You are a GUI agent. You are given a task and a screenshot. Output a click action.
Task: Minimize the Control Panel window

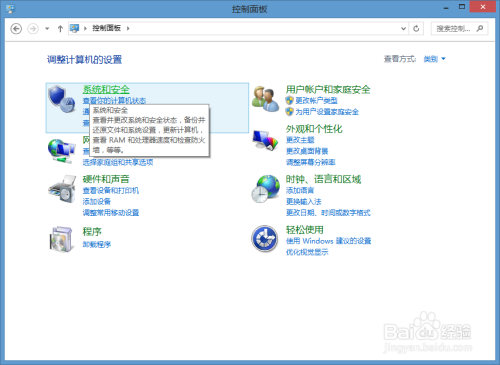tap(446, 7)
